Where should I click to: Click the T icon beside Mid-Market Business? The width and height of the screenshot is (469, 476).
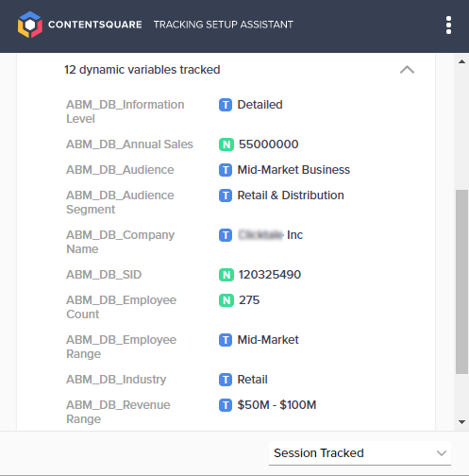click(226, 170)
